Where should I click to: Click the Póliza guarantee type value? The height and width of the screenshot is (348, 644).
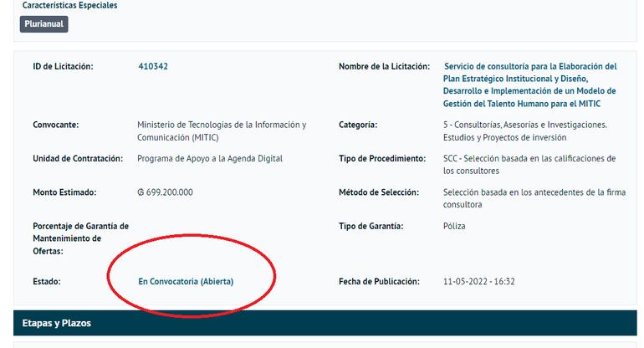[454, 226]
